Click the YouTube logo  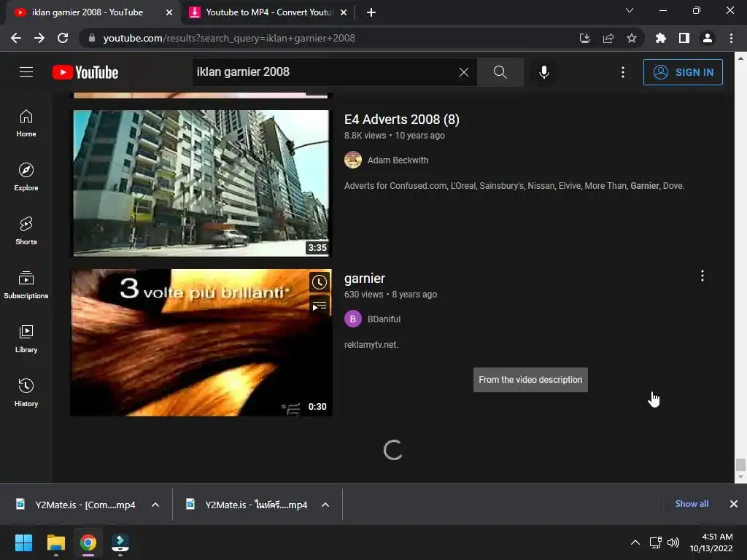[85, 72]
